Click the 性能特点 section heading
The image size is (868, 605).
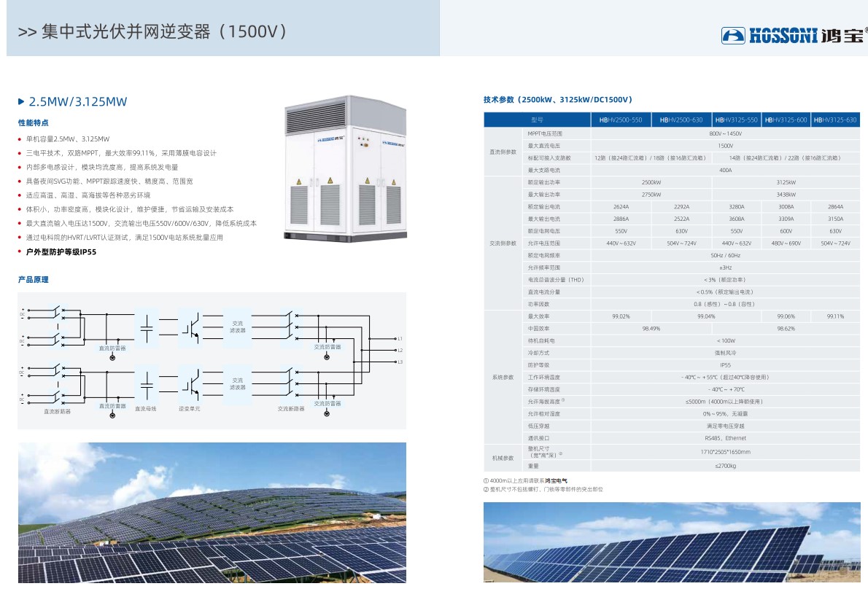point(34,122)
